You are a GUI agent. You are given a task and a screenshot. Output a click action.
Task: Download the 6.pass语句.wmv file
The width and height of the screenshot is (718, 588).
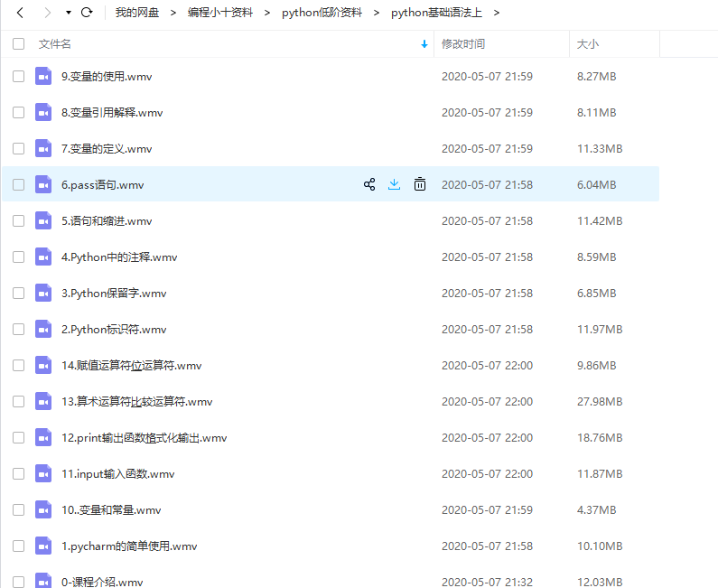click(395, 184)
